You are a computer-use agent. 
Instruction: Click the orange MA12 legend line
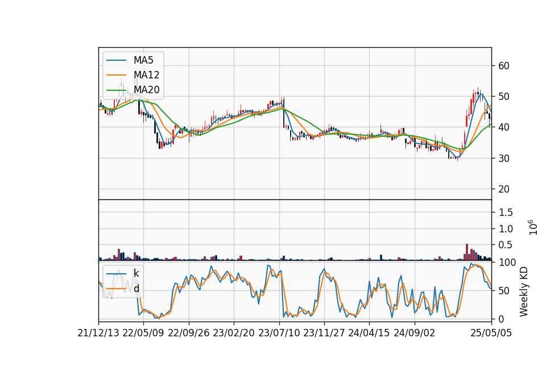coord(116,75)
